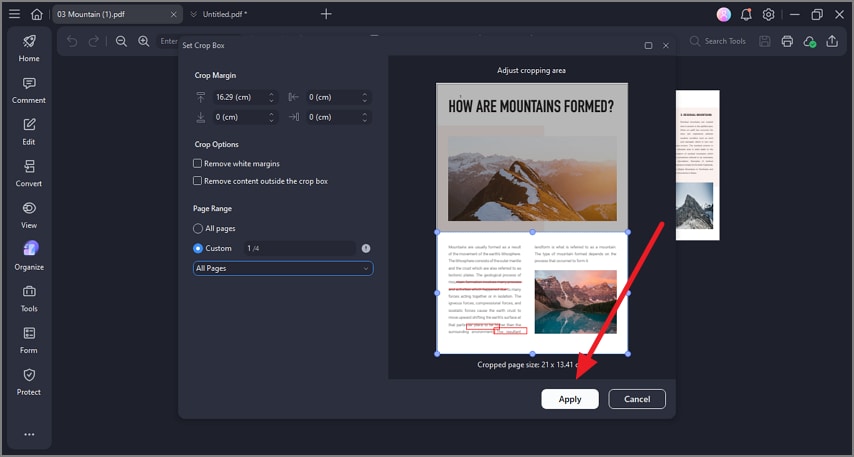
Task: Click the Save disk icon
Action: (765, 41)
